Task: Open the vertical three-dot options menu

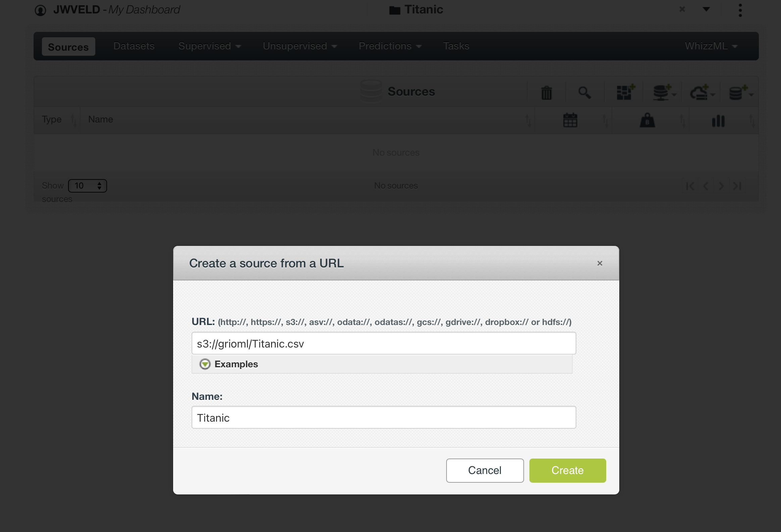Action: tap(740, 10)
